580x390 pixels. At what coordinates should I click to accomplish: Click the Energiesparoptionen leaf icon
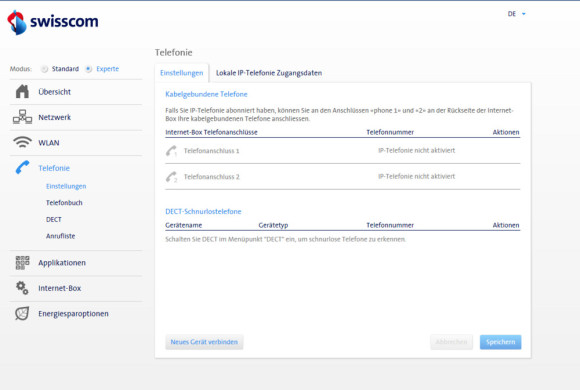click(x=22, y=313)
